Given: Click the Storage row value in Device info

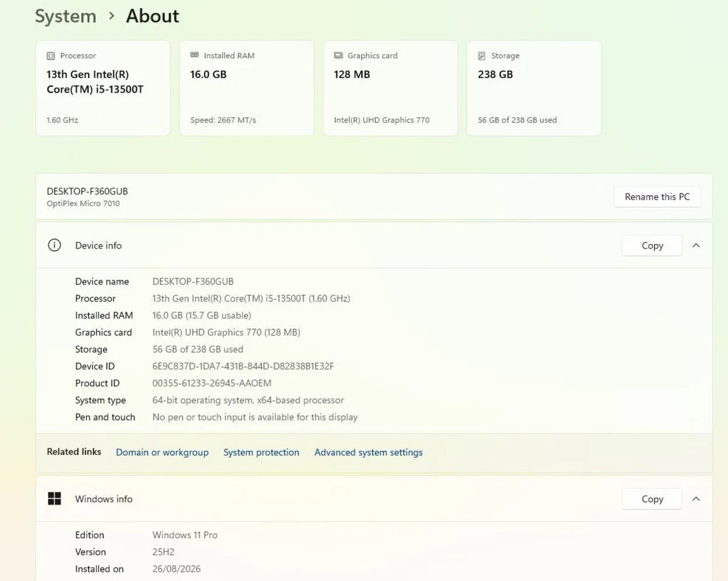Looking at the screenshot, I should coord(198,349).
